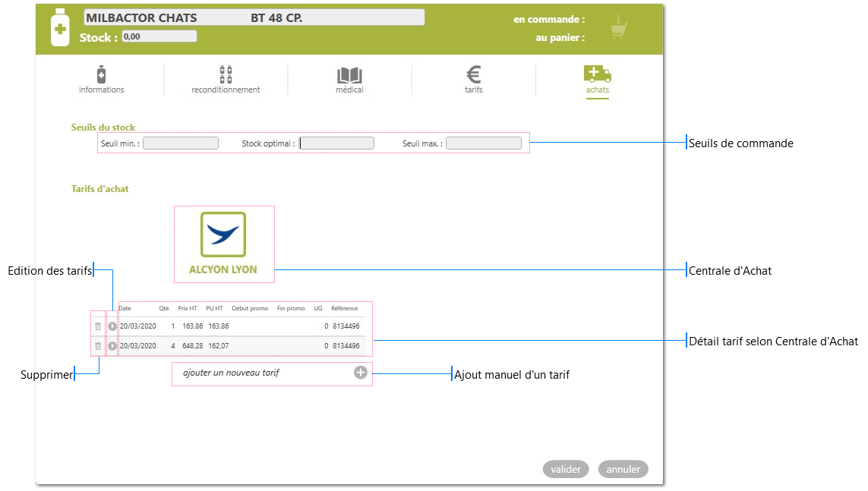
Task: Delete the tariff row with price 163,86
Action: (x=98, y=326)
